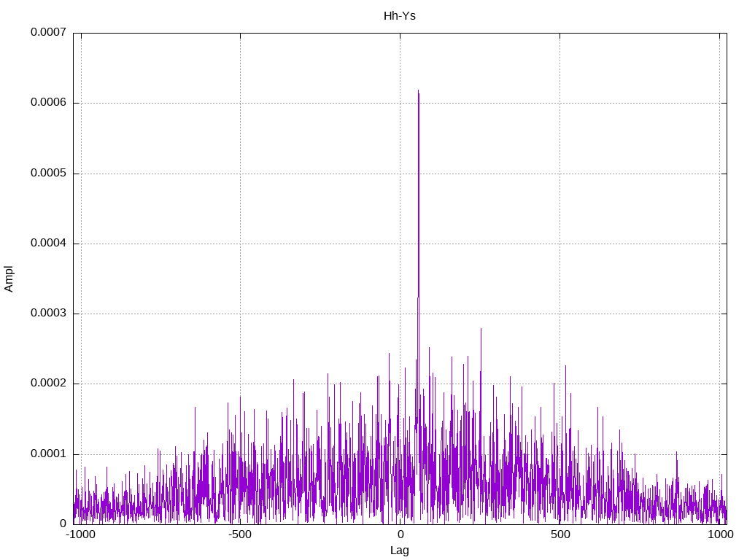Click the 1000 X-axis tick label
Image resolution: width=747 pixels, height=560 pixels.
click(720, 534)
